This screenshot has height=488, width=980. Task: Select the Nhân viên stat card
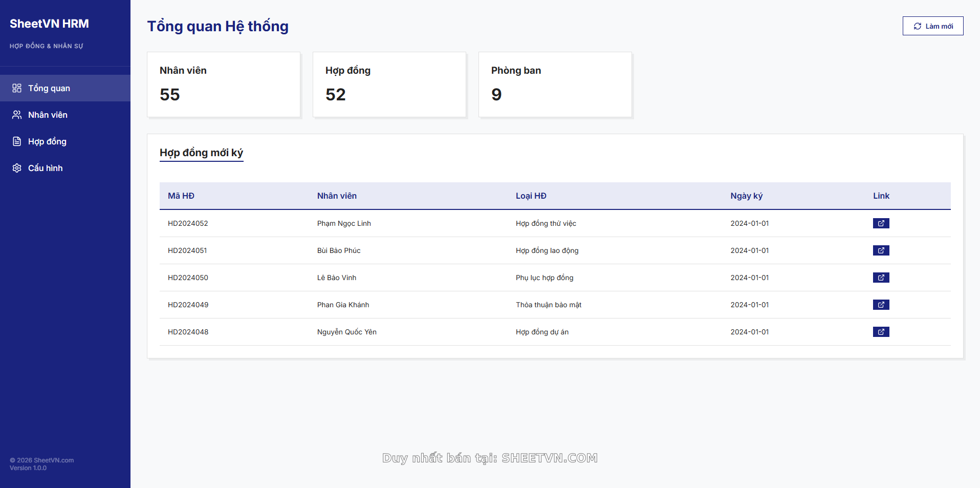(224, 84)
